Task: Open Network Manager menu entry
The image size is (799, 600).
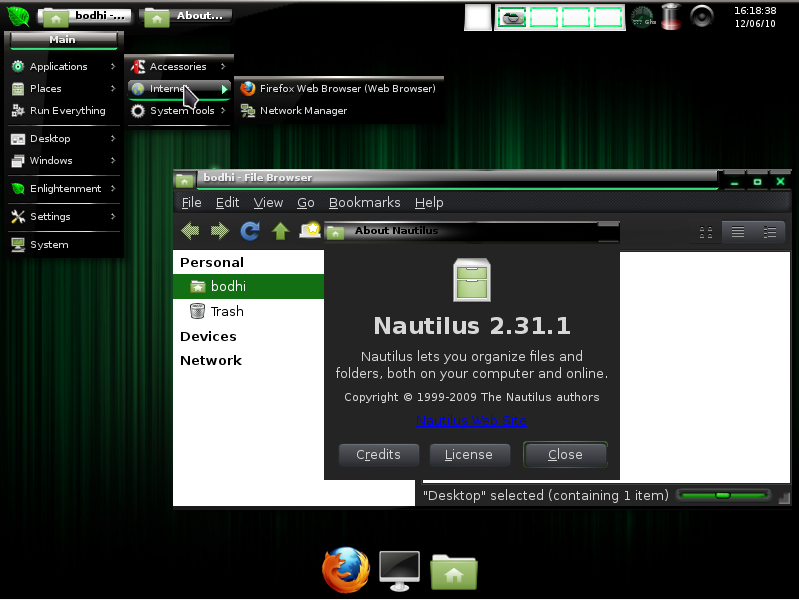Action: point(338,111)
